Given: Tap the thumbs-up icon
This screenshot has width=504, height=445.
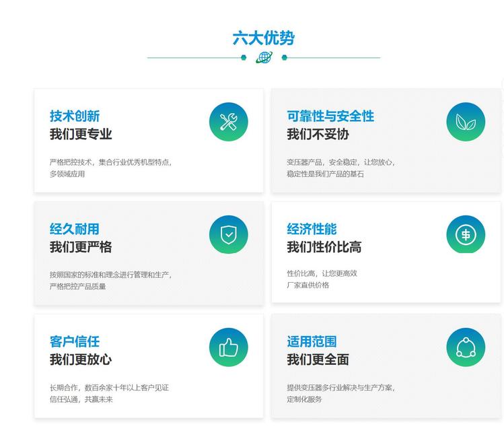Looking at the screenshot, I should pos(228,347).
